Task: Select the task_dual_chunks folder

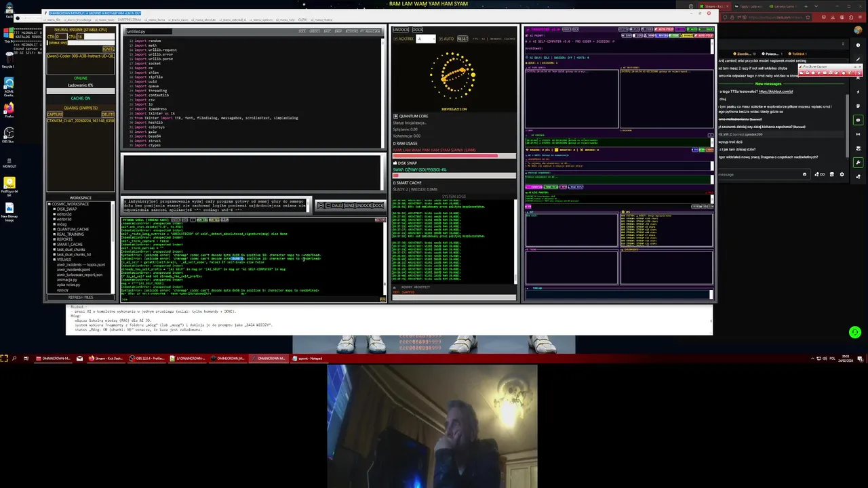Action: (71, 249)
